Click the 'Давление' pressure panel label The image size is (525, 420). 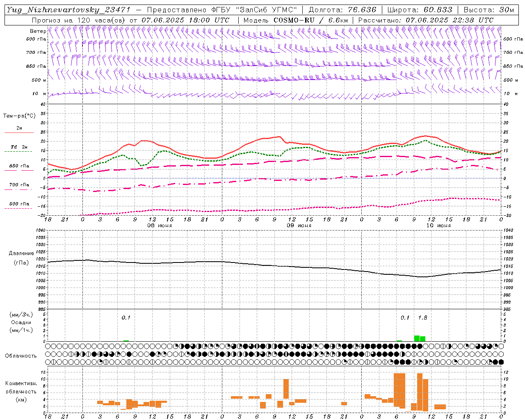click(21, 253)
